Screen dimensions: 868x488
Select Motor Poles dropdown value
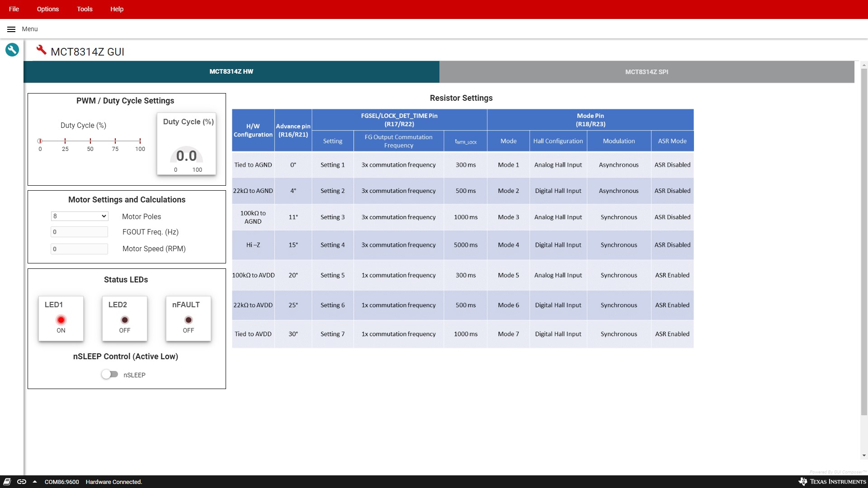pyautogui.click(x=79, y=216)
